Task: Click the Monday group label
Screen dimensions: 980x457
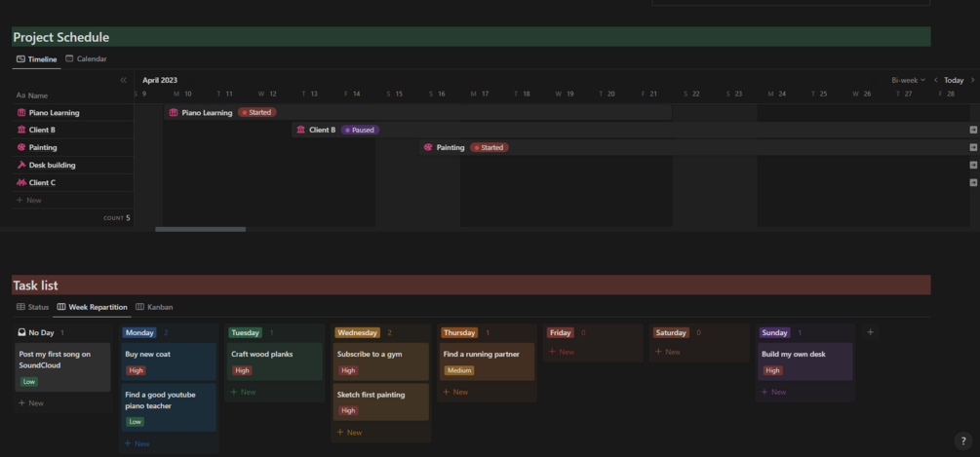Action: point(139,332)
